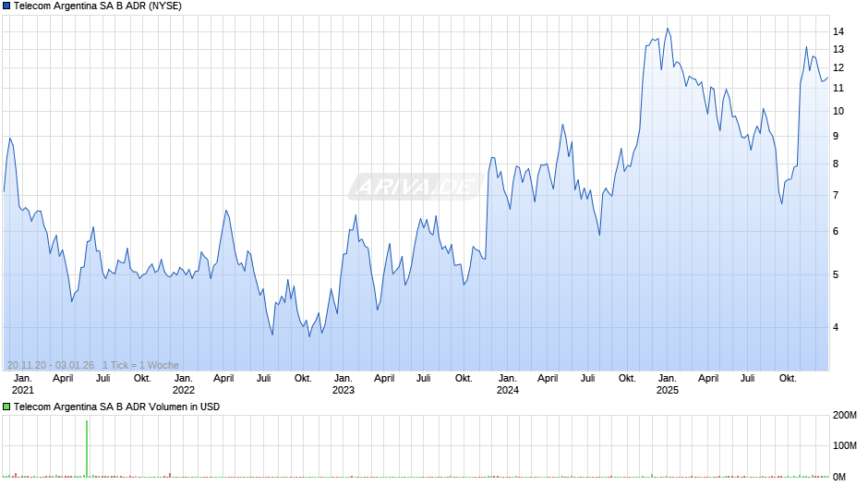The width and height of the screenshot is (868, 486).
Task: Click the volume axis label 100M
Action: coord(844,445)
